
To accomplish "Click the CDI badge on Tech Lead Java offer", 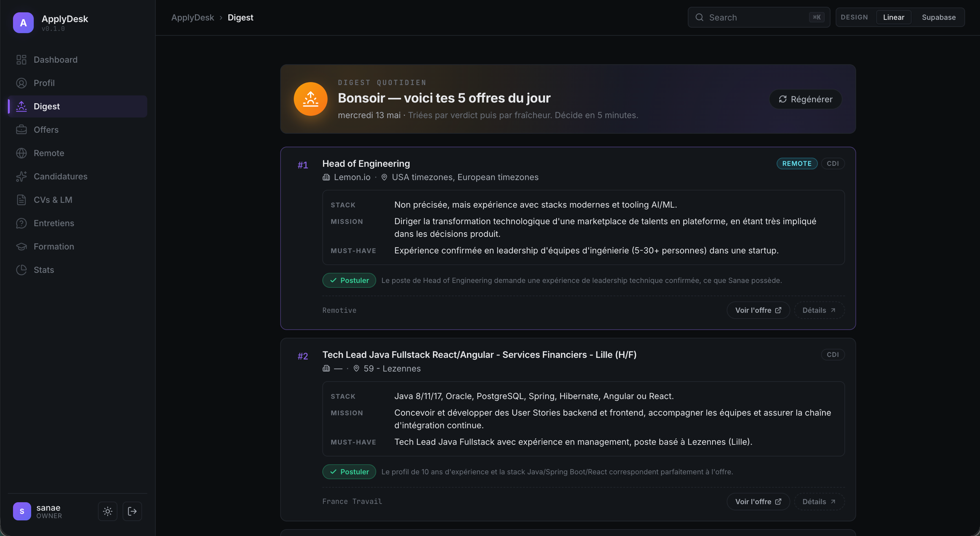I will click(x=832, y=354).
